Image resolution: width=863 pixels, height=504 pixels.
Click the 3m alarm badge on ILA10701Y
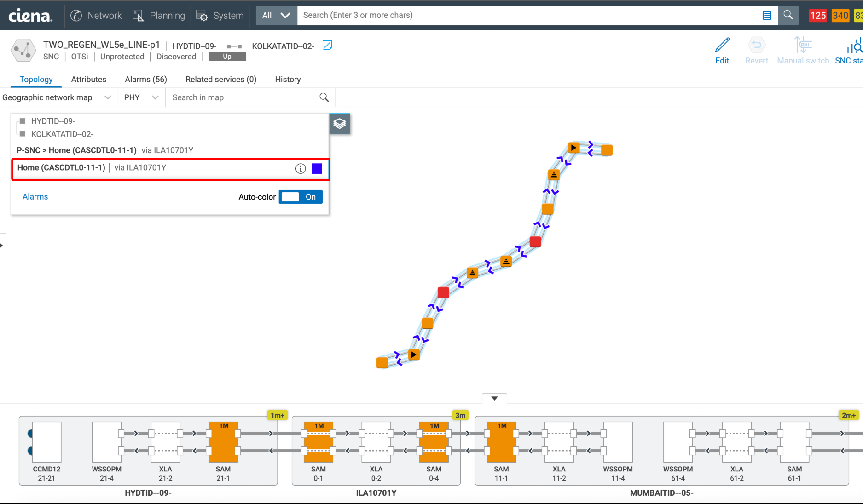pos(460,415)
